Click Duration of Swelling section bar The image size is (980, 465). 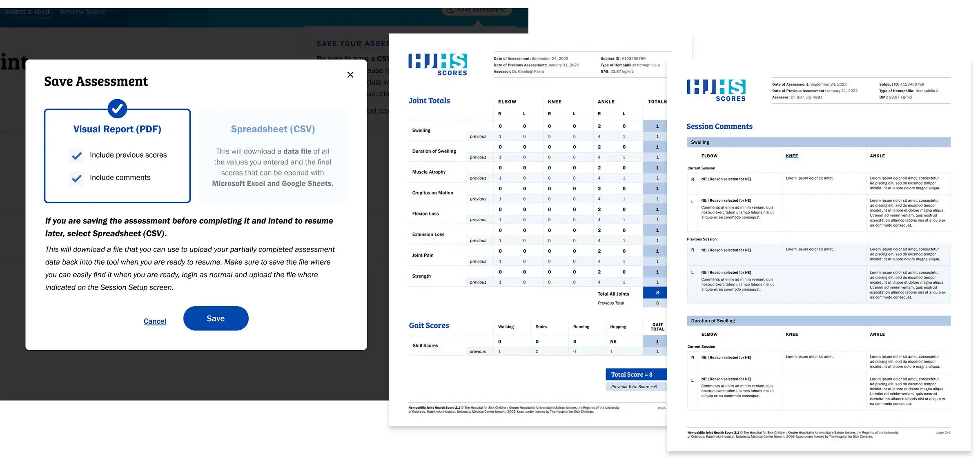click(x=818, y=321)
